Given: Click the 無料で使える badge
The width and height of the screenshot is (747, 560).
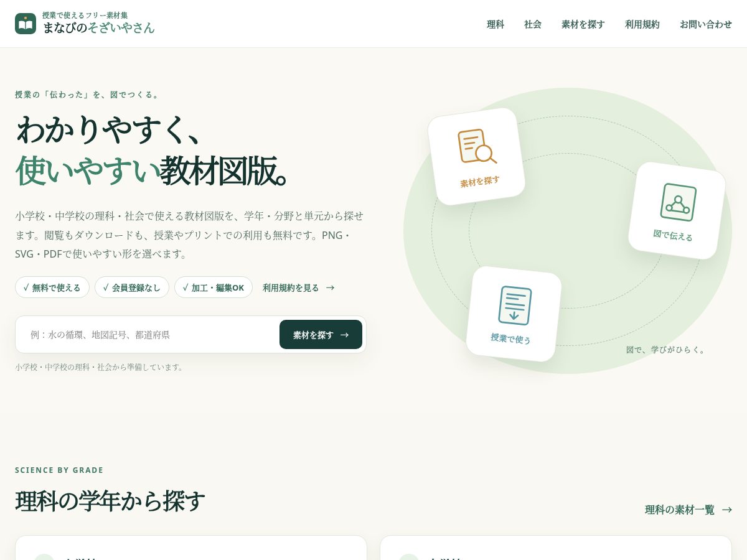Looking at the screenshot, I should coord(52,287).
